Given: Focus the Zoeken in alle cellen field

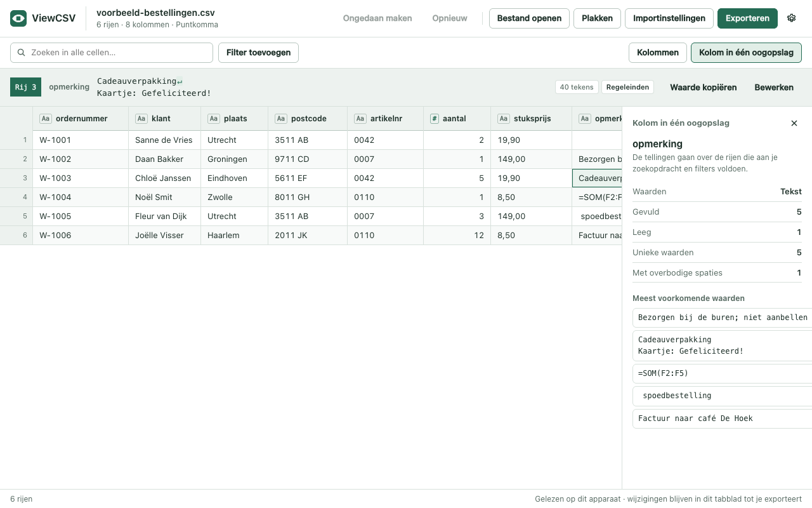Looking at the screenshot, I should coord(112,53).
